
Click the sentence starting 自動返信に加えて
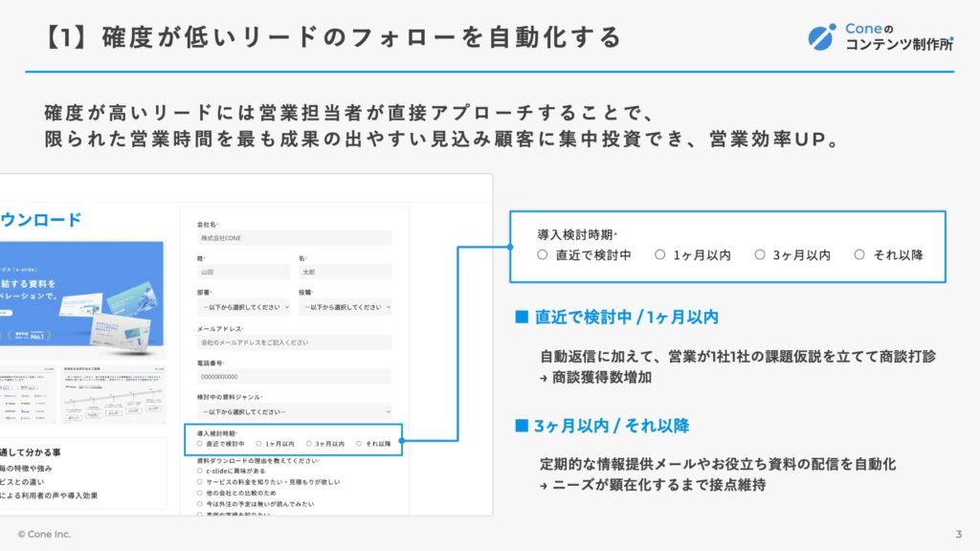738,357
